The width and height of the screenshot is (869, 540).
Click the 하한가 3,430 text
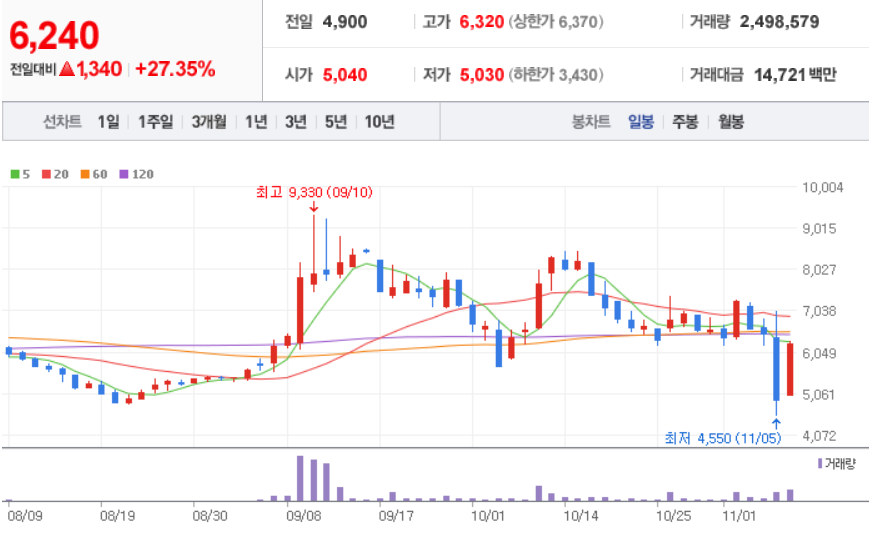click(x=556, y=75)
